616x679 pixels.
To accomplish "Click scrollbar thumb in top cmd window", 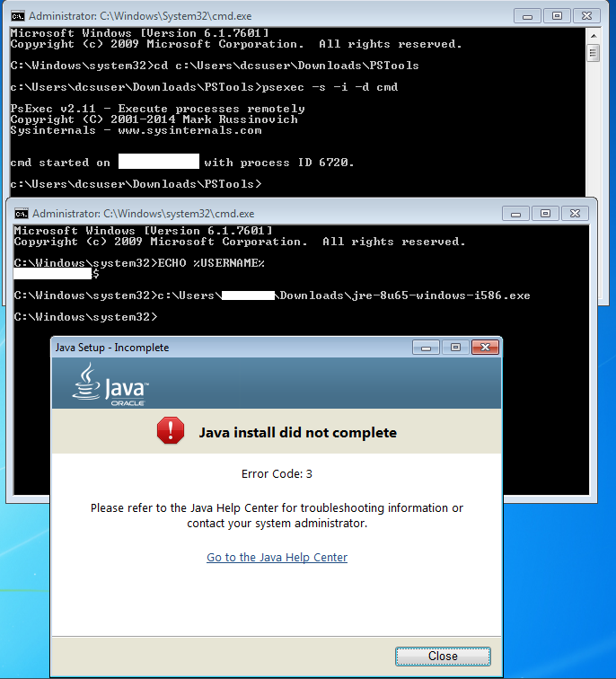I will coord(594,53).
